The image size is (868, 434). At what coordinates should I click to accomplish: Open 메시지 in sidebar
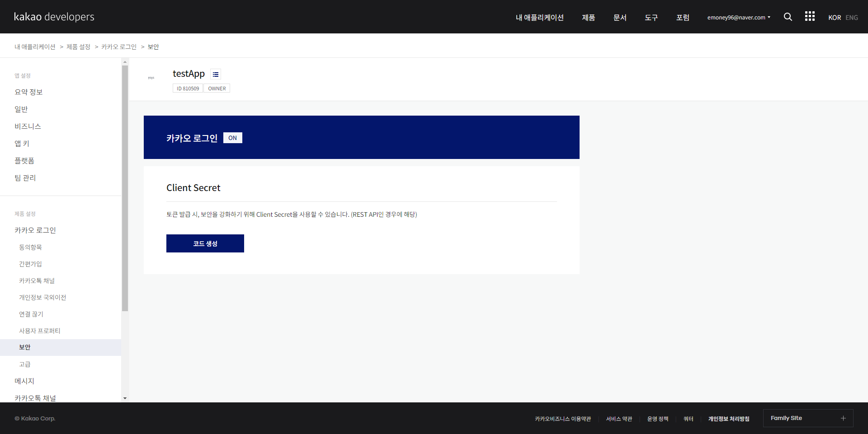[24, 381]
